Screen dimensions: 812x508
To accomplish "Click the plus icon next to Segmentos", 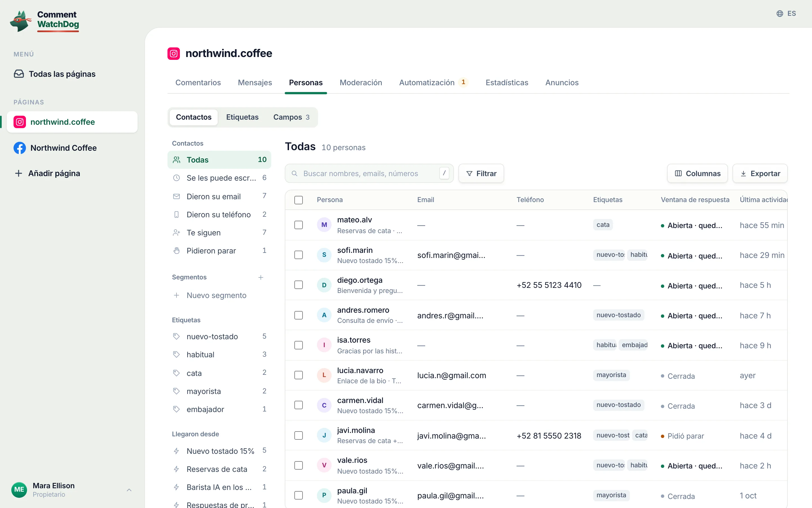I will (261, 277).
